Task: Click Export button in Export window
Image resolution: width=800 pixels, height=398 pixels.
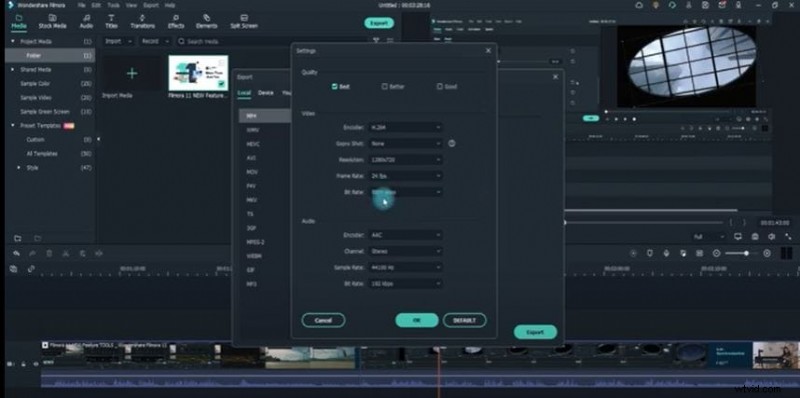Action: click(535, 332)
